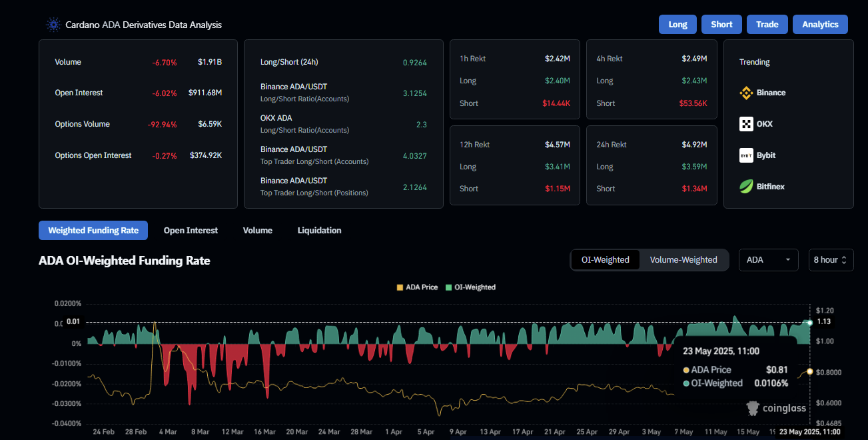Click the Binance logo in Trending
The width and height of the screenshot is (868, 440).
click(746, 93)
